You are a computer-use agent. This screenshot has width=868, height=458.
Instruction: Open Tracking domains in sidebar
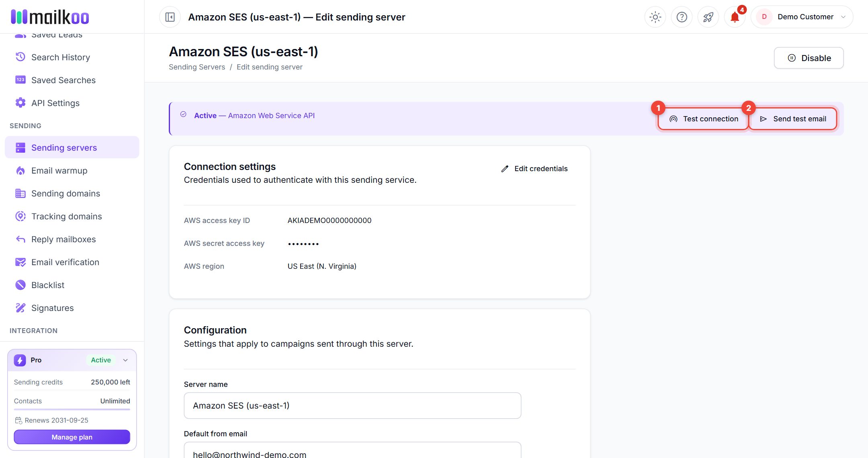click(72, 216)
